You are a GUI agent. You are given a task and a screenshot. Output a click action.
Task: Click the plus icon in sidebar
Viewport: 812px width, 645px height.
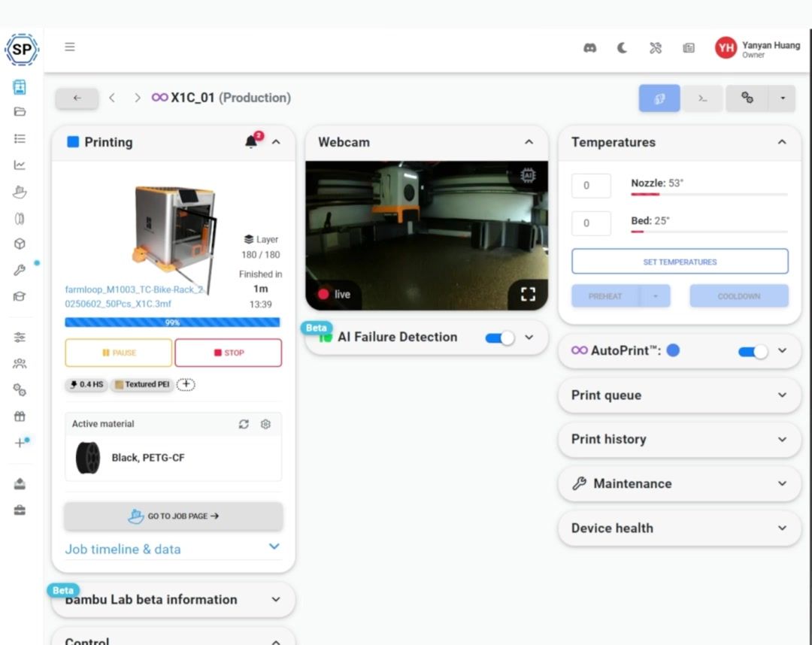click(x=20, y=443)
